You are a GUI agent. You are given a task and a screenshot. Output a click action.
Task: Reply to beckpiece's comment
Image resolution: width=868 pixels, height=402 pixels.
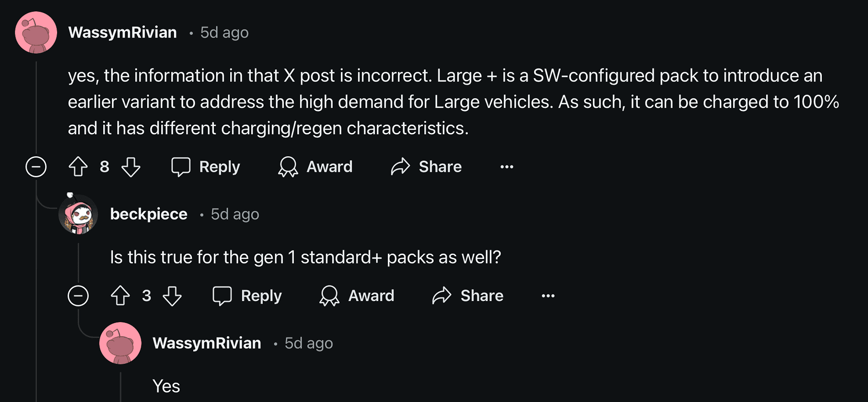[247, 296]
